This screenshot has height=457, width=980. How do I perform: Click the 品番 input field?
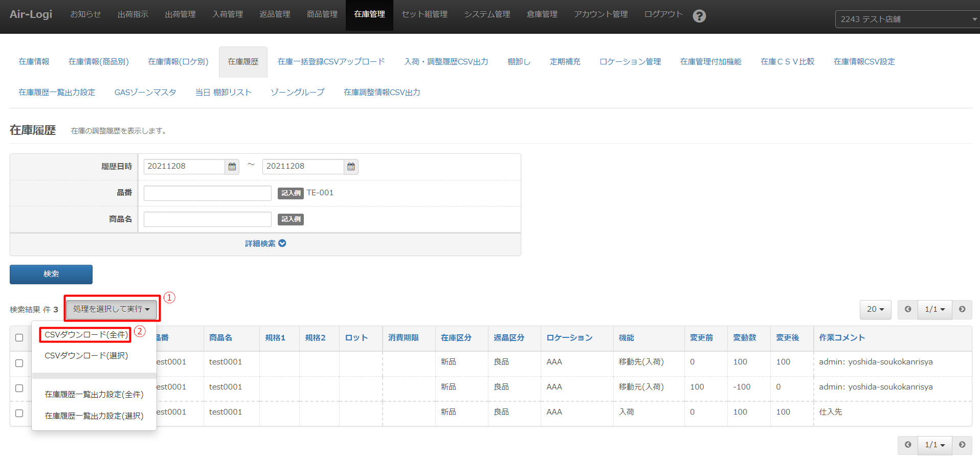(x=207, y=193)
